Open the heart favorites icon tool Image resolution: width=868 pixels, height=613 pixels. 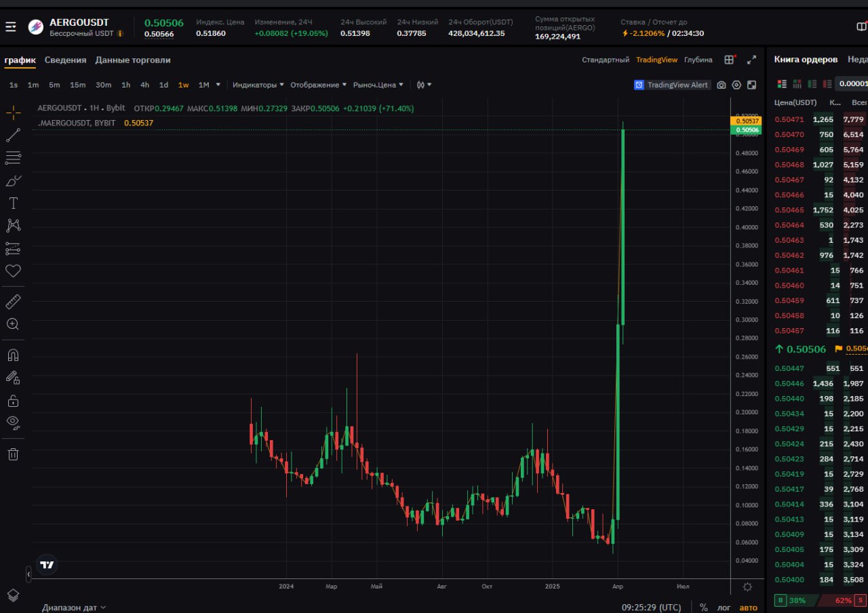[13, 271]
